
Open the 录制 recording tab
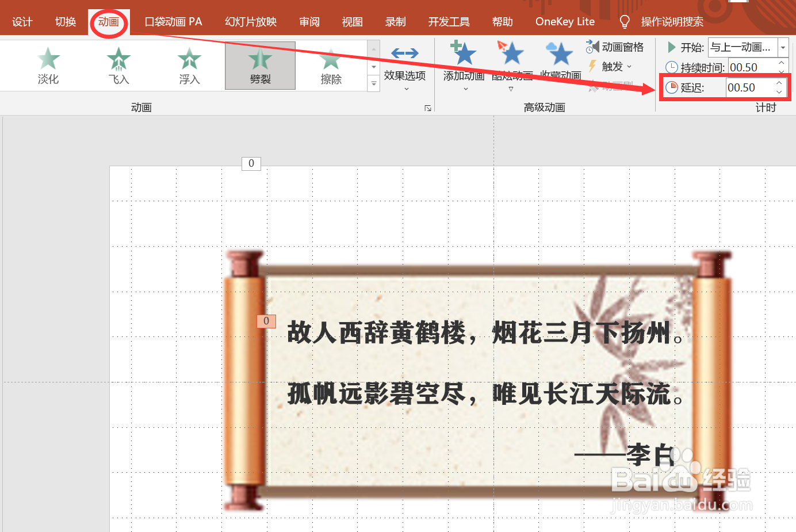click(395, 22)
